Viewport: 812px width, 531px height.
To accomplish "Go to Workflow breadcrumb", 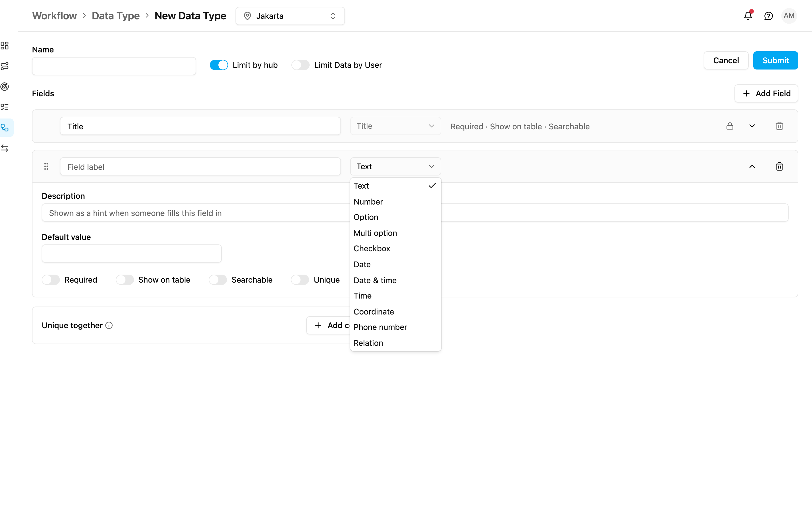I will [x=54, y=16].
